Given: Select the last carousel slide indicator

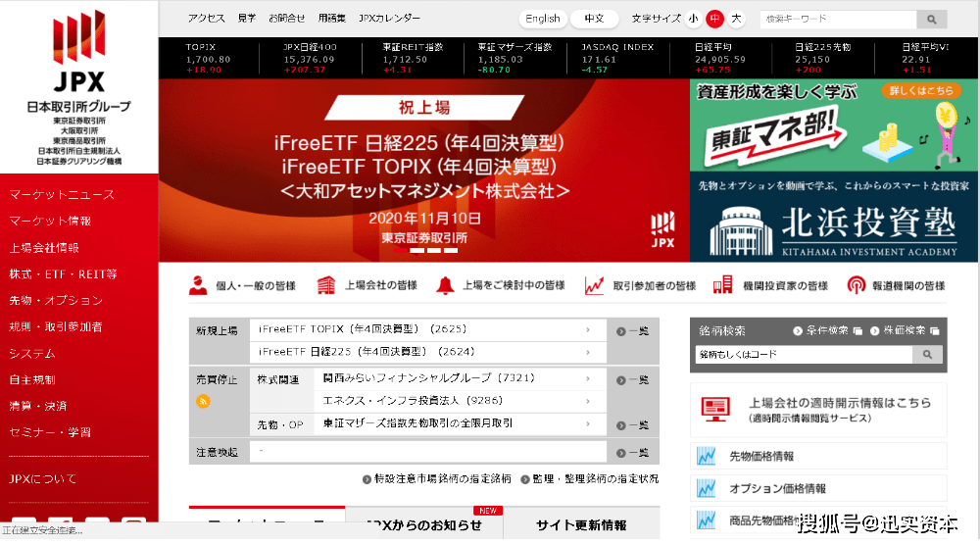Looking at the screenshot, I should point(451,251).
